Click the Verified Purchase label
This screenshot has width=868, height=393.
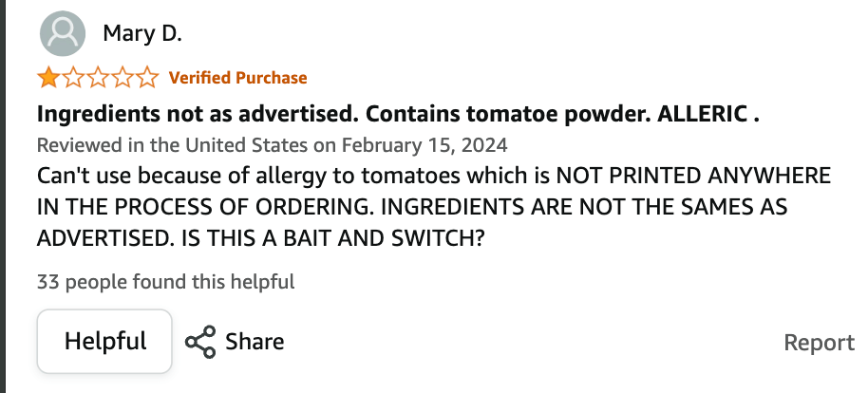(x=237, y=78)
